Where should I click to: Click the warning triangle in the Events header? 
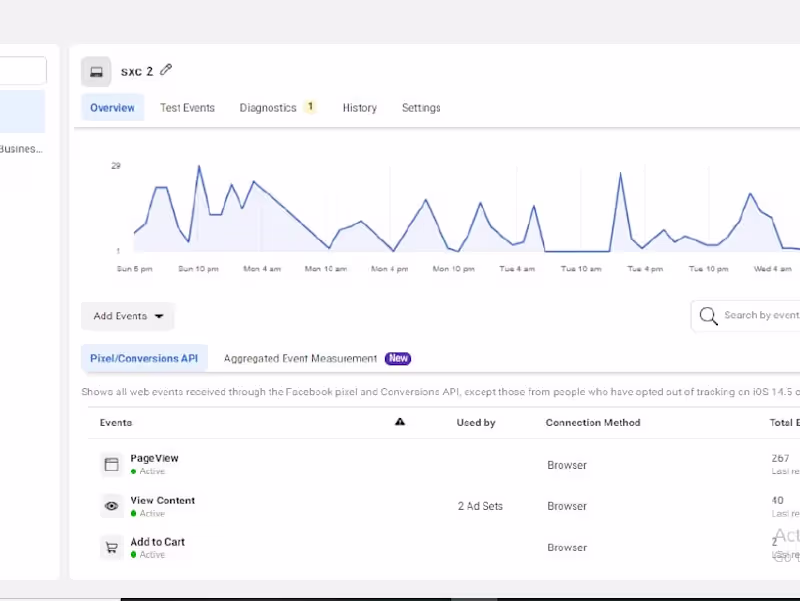click(400, 421)
